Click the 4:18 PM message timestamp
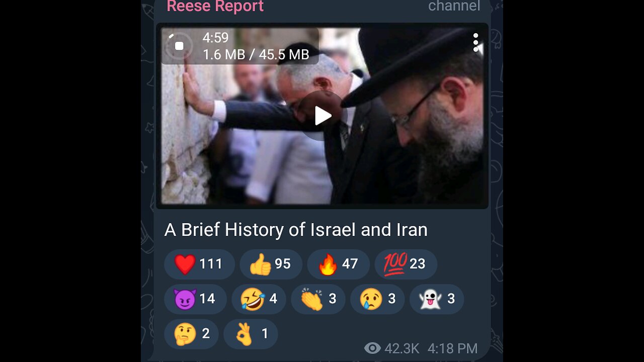 452,348
